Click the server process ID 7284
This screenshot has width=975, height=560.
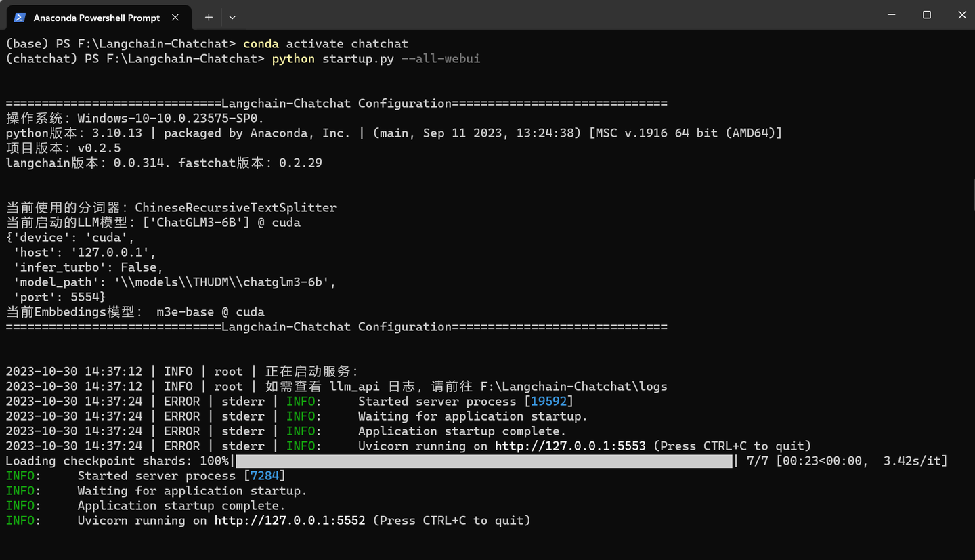pyautogui.click(x=265, y=476)
